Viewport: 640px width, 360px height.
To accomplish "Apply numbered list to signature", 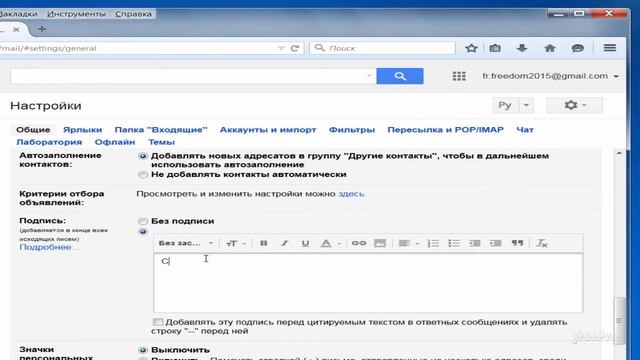I will pyautogui.click(x=433, y=243).
